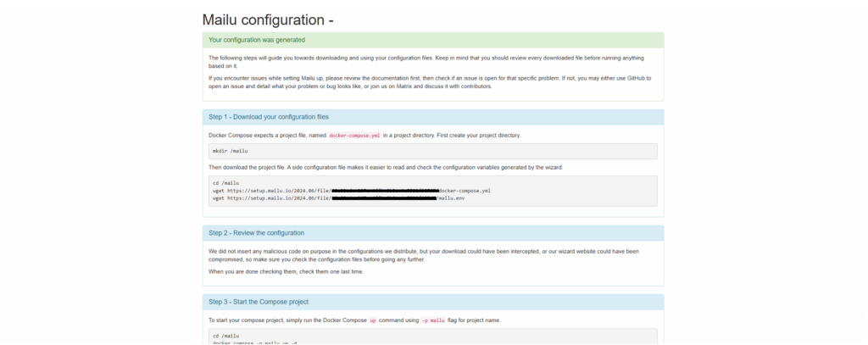
Task: Click the red "docker-compose.yml" inline code
Action: (354, 135)
